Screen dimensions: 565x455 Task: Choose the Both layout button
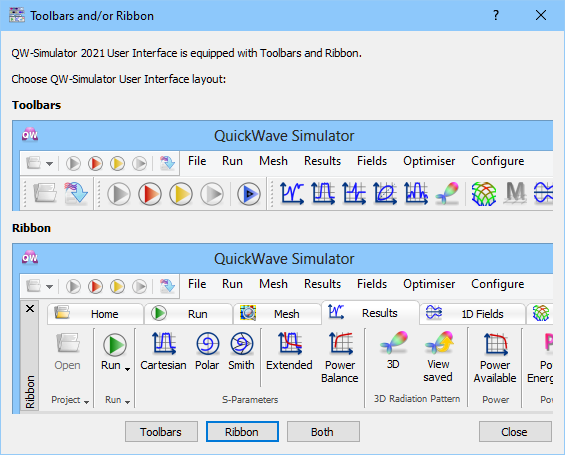click(x=323, y=432)
